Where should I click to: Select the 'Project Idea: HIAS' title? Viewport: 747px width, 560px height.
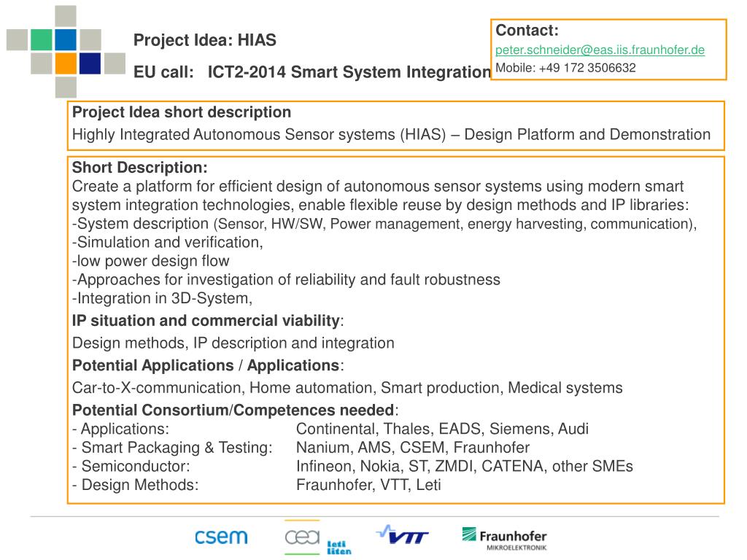coord(205,40)
